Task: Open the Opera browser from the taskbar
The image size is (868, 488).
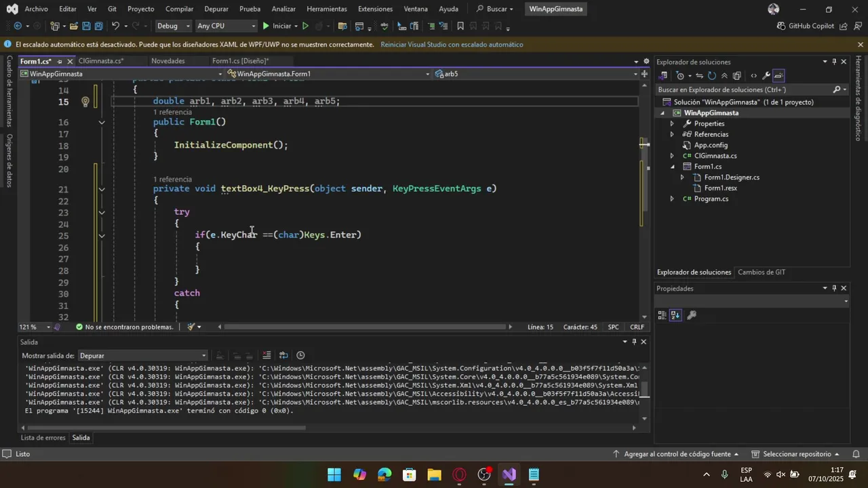Action: [459, 474]
